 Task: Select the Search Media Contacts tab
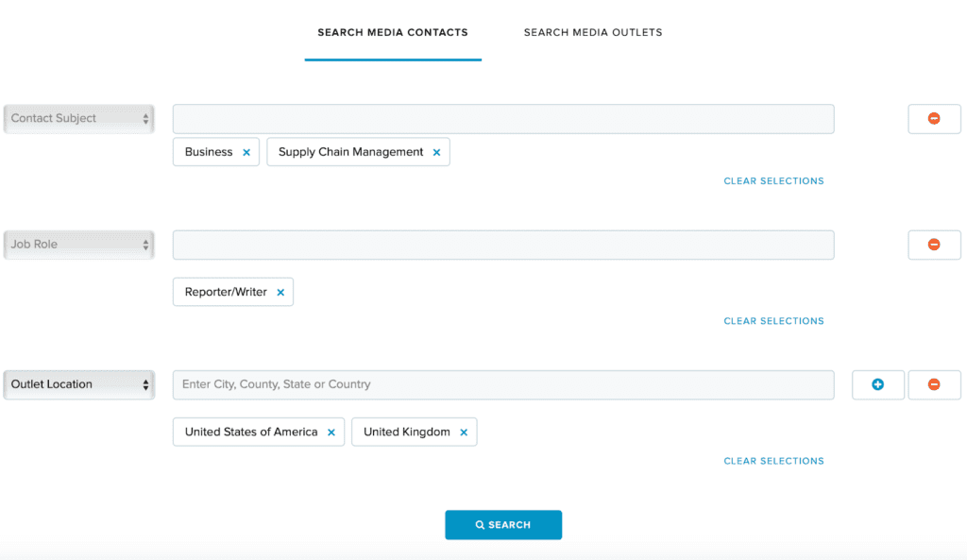pos(393,33)
